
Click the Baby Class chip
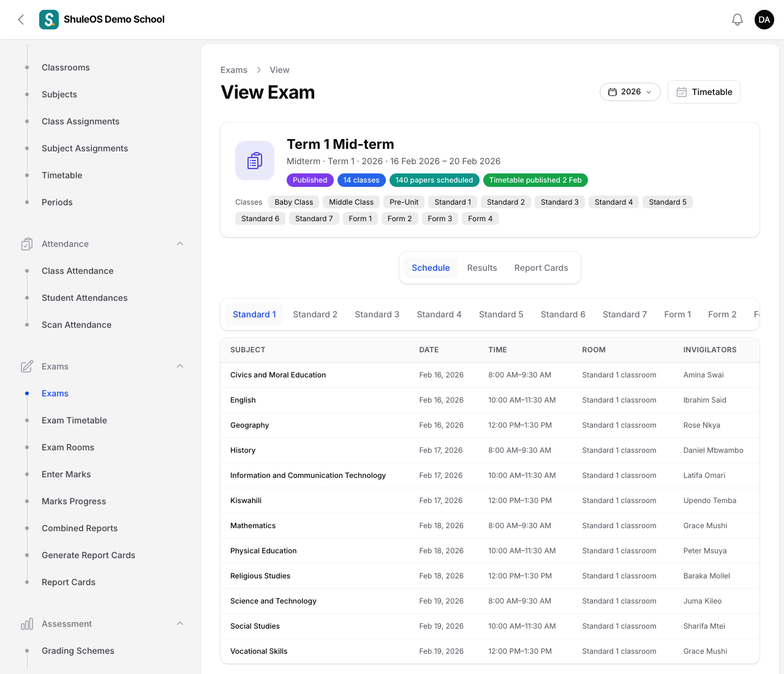pos(294,202)
